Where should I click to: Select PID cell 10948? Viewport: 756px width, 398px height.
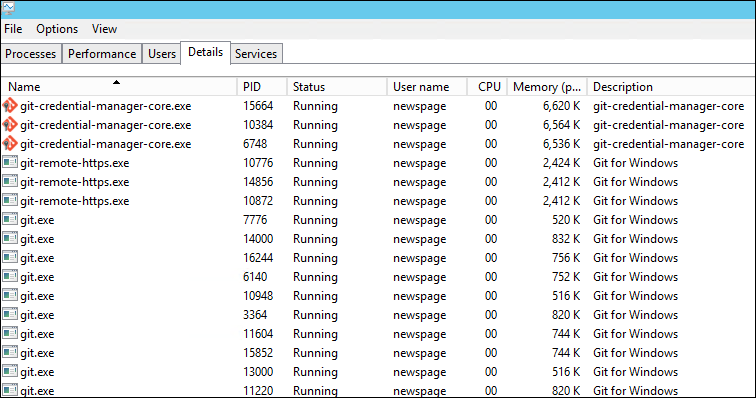[x=258, y=296]
